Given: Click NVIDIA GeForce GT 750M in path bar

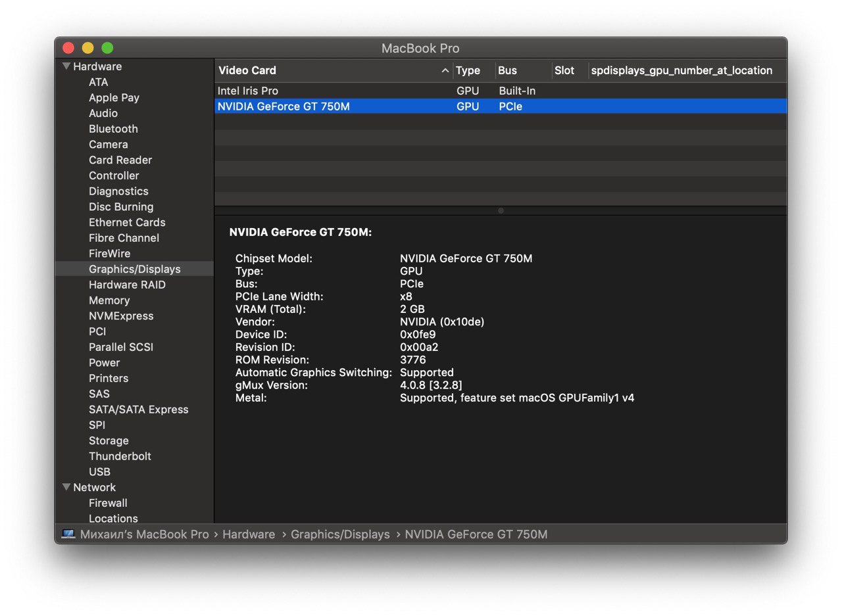Looking at the screenshot, I should click(476, 534).
